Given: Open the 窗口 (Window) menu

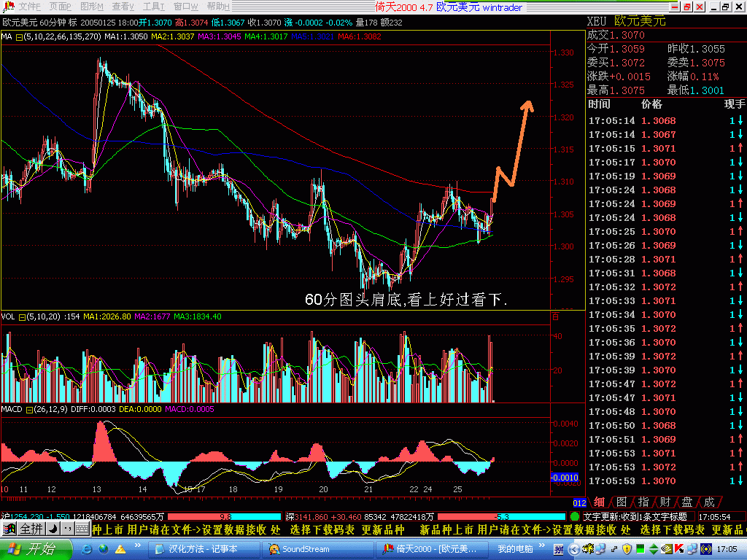Looking at the screenshot, I should tap(186, 7).
